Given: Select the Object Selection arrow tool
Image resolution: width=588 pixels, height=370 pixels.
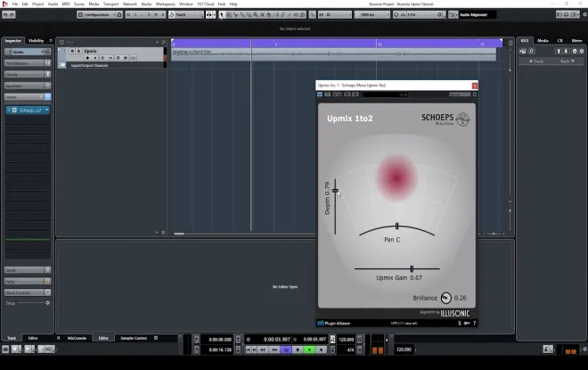Looking at the screenshot, I should (222, 14).
